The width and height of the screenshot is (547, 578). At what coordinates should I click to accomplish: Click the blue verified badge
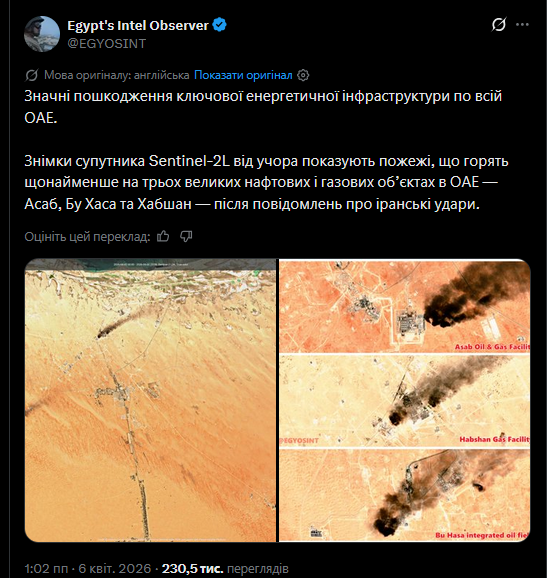coord(220,25)
